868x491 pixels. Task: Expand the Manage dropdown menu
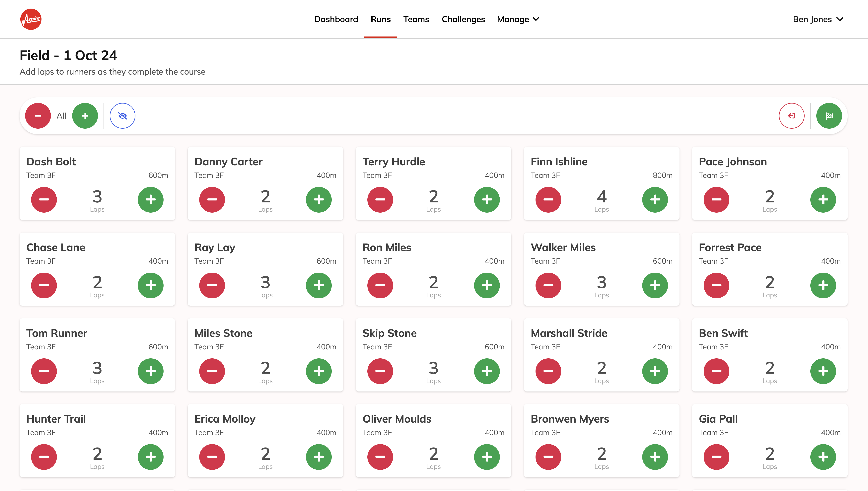518,19
